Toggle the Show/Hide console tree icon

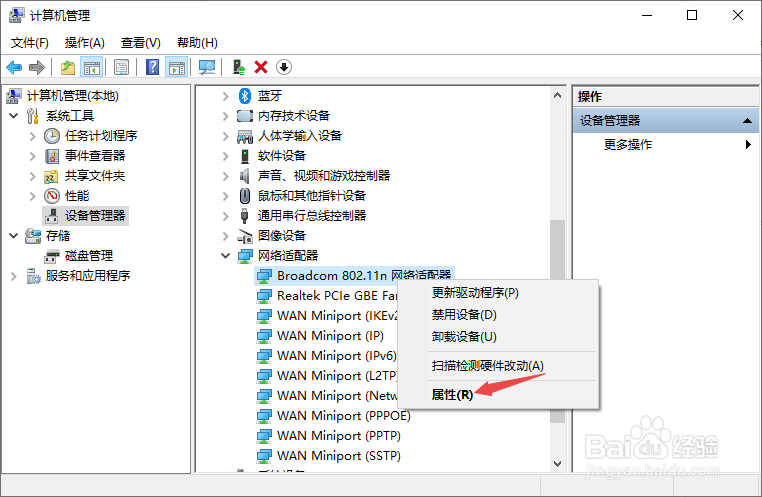coord(92,67)
